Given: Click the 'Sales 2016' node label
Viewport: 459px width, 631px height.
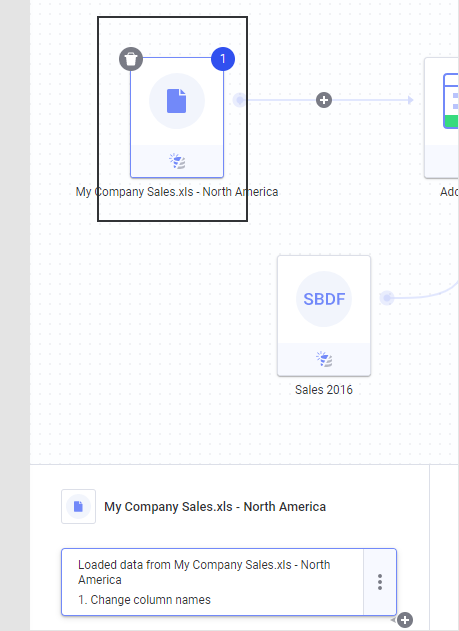Looking at the screenshot, I should click(324, 390).
